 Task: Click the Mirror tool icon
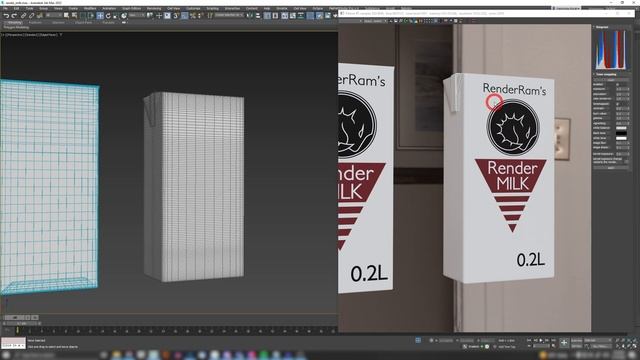click(x=249, y=16)
